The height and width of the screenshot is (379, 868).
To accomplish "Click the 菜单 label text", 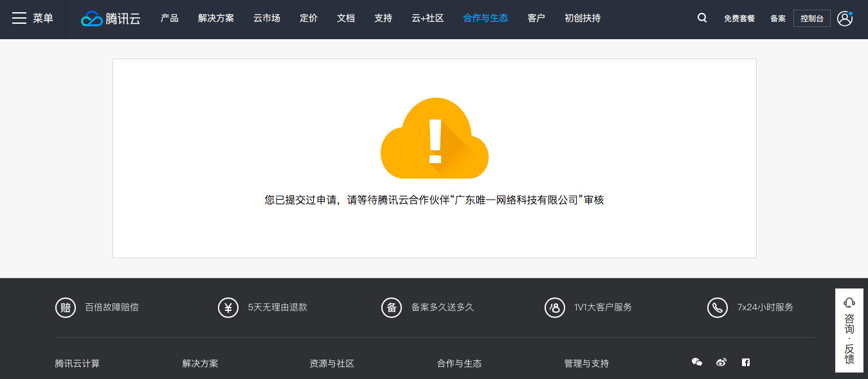I will [x=43, y=18].
